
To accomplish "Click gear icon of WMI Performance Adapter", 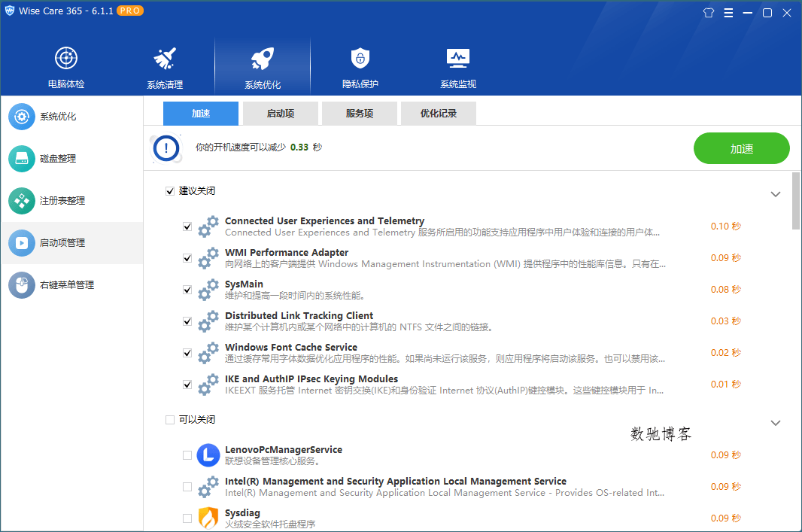I will point(208,258).
